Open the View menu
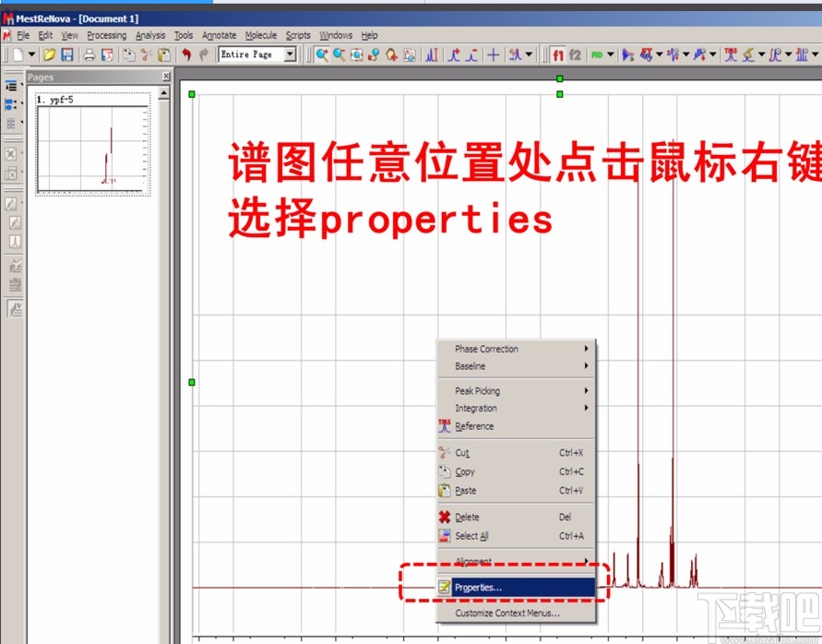This screenshot has height=644, width=822. pos(70,35)
